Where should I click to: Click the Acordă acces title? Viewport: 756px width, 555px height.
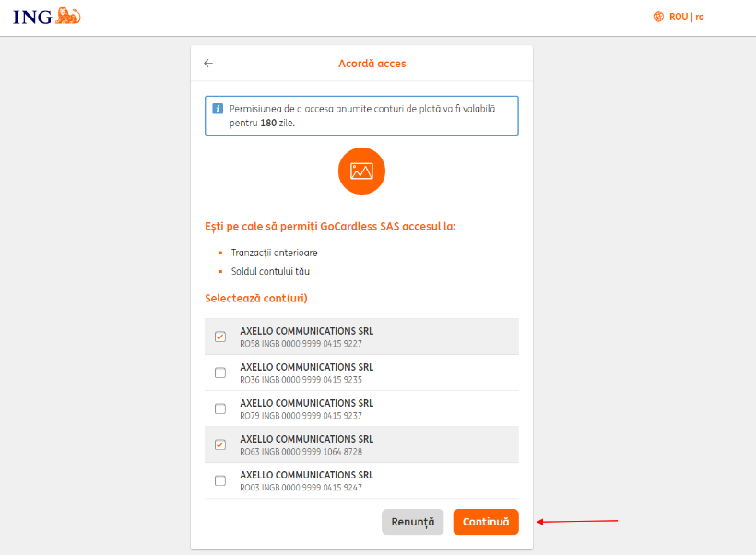click(372, 64)
